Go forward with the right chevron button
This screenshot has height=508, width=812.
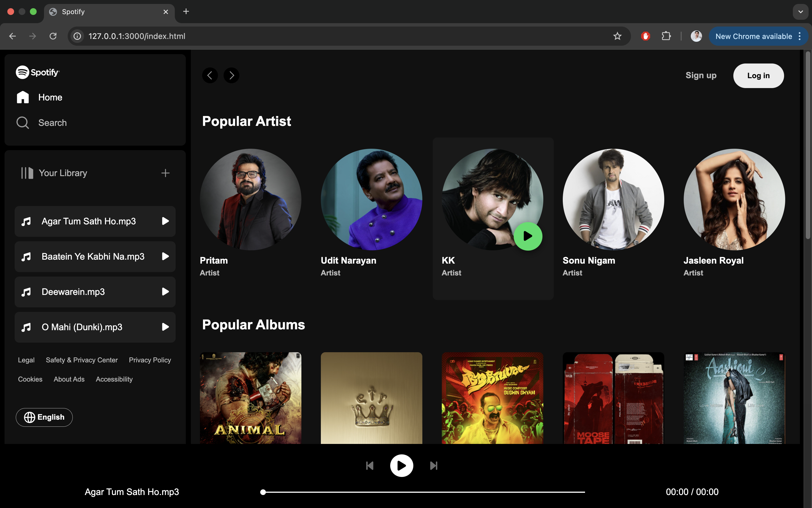point(231,75)
